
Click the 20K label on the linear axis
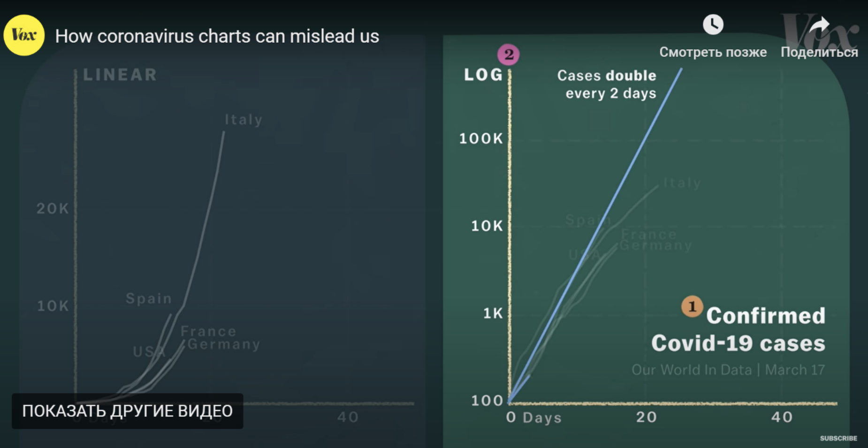[53, 208]
